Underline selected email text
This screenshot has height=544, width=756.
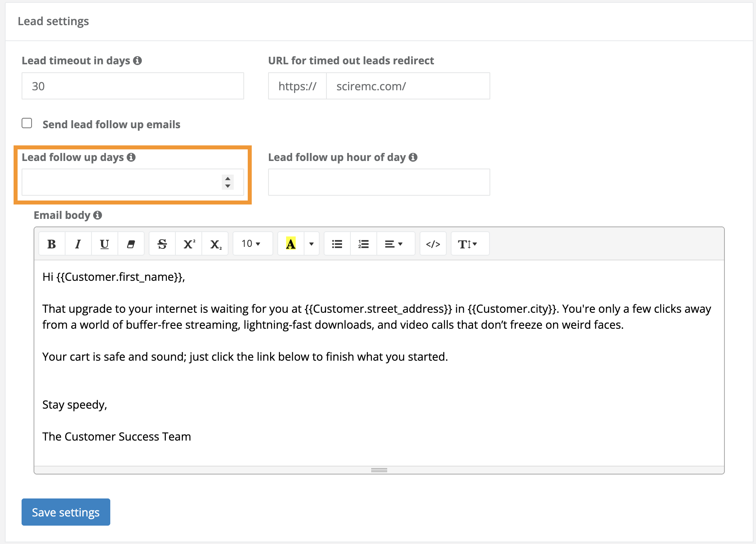pos(104,243)
